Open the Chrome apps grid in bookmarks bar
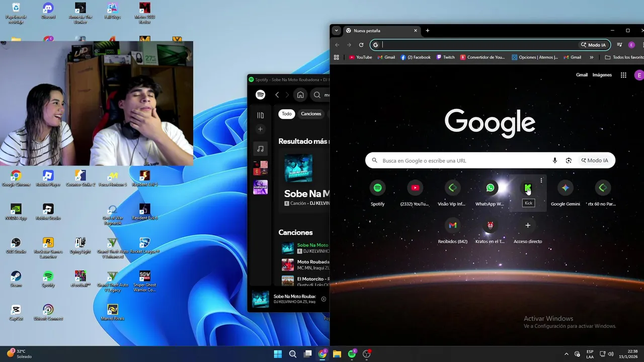The height and width of the screenshot is (362, 644). tap(337, 57)
